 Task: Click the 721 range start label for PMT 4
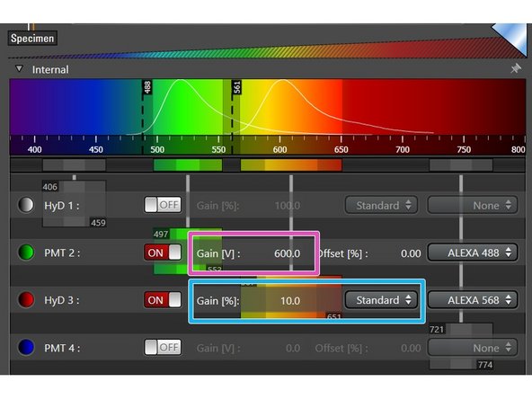click(x=437, y=329)
